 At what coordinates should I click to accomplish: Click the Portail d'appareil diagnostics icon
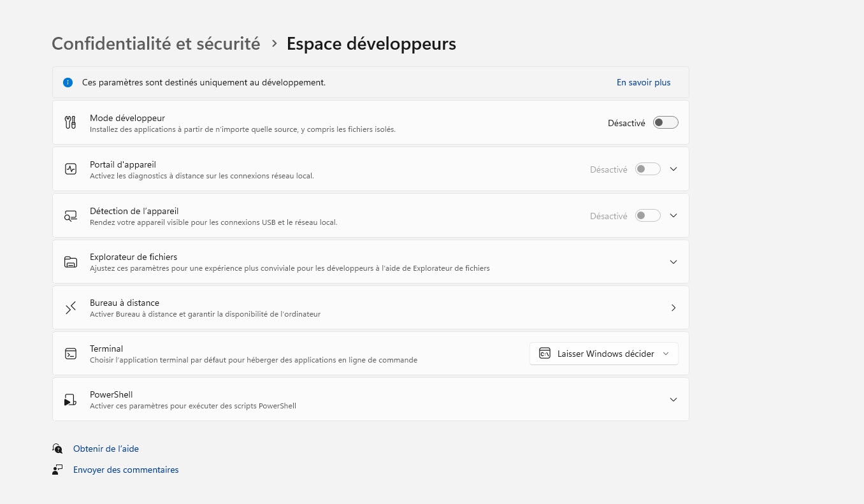[x=71, y=169]
